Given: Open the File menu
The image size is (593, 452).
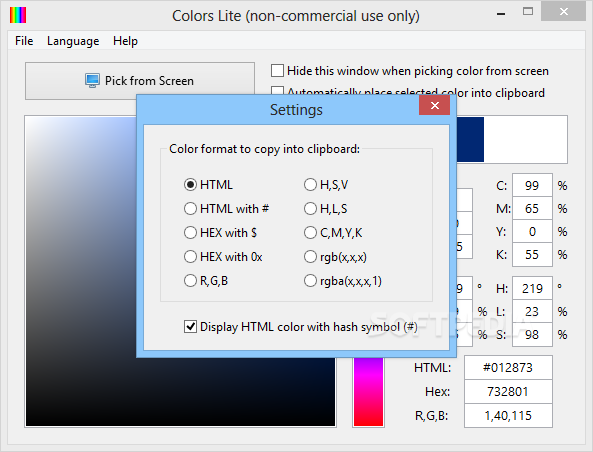Looking at the screenshot, I should tap(24, 41).
